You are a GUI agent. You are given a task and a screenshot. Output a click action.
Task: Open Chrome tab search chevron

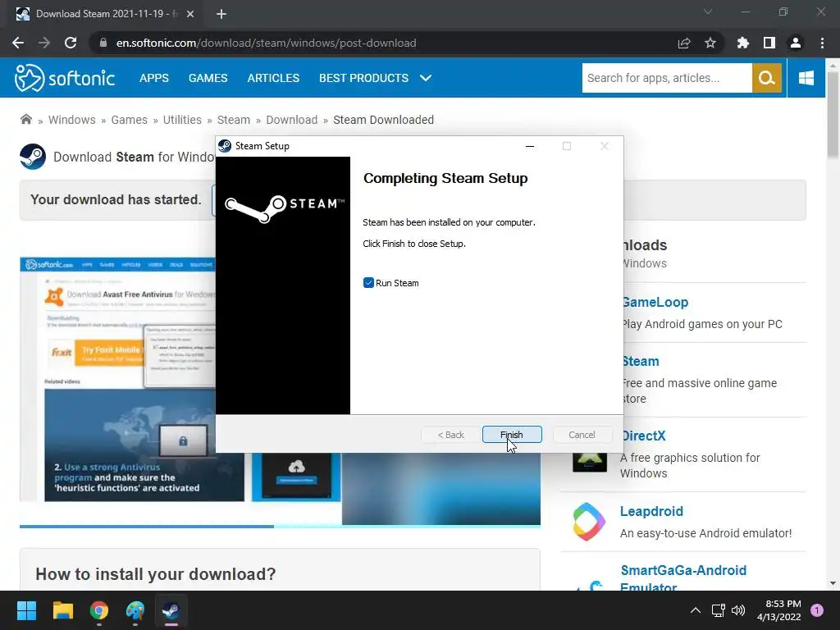pyautogui.click(x=708, y=11)
